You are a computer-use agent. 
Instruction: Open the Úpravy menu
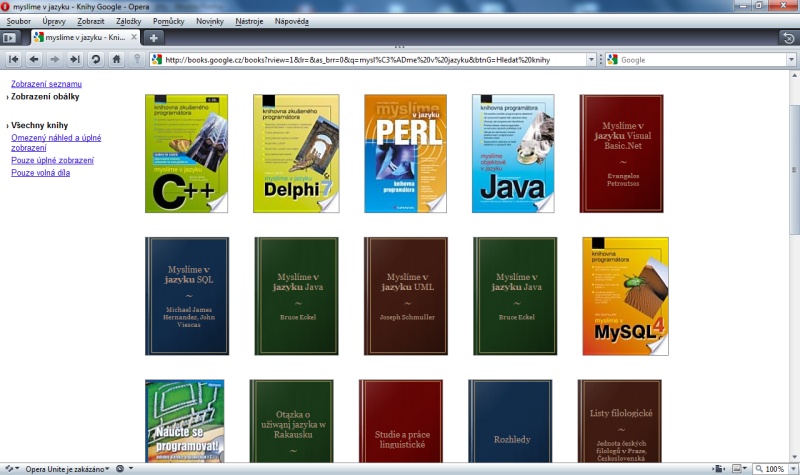point(54,21)
